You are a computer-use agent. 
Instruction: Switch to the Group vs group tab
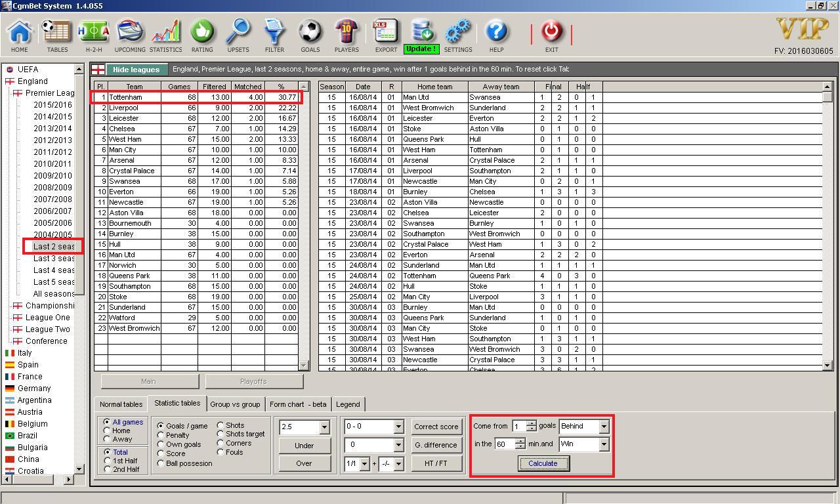click(x=235, y=404)
